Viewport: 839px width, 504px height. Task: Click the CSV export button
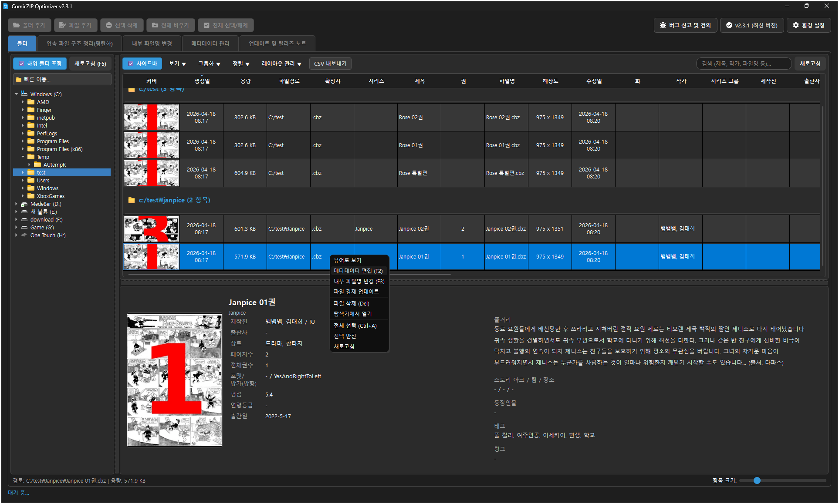click(x=330, y=64)
